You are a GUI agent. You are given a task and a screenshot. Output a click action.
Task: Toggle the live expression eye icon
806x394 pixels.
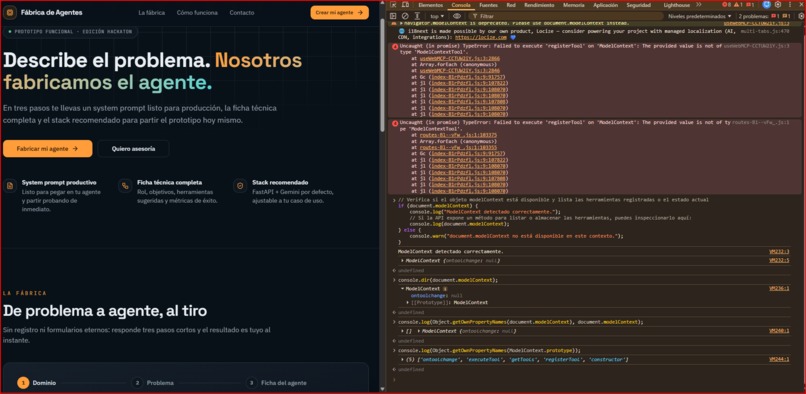pyautogui.click(x=456, y=16)
